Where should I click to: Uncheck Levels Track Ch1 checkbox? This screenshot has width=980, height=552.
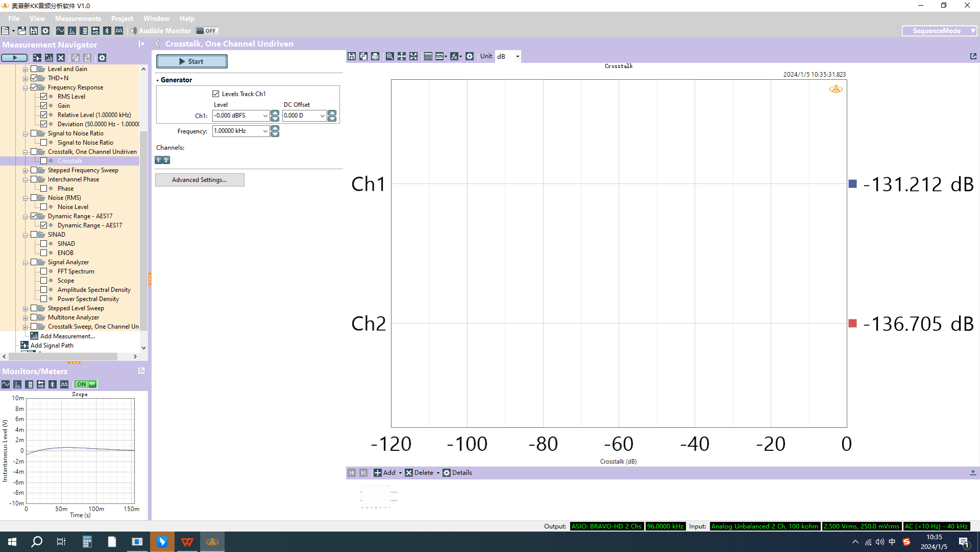pos(216,94)
